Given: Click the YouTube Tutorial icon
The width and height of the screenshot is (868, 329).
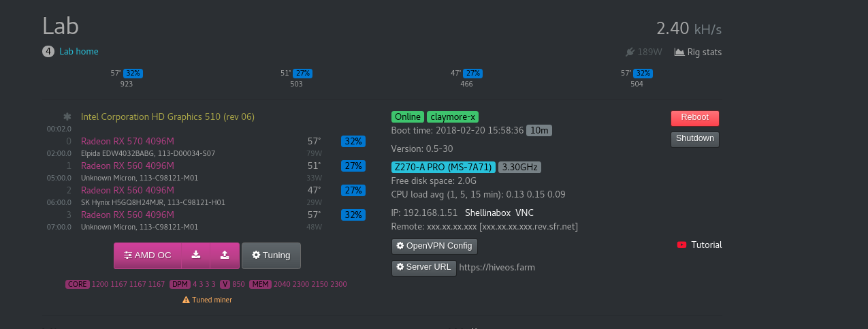Looking at the screenshot, I should [681, 245].
